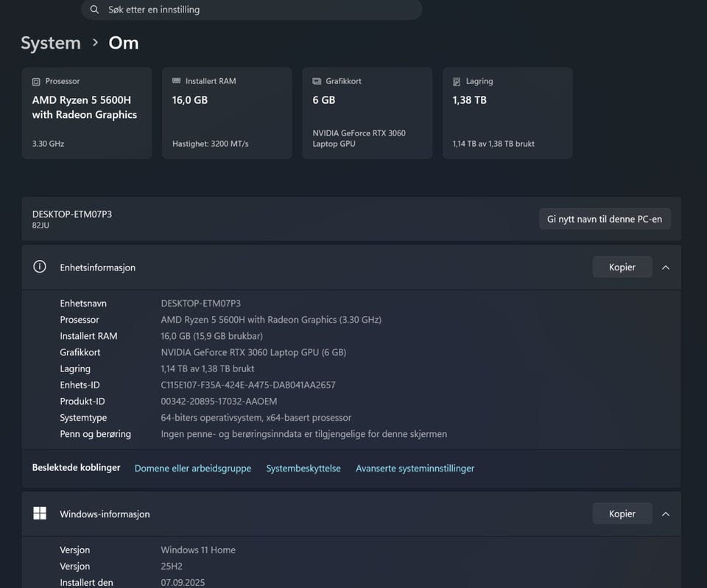707x588 pixels.
Task: Open the Grafikkort 6 GB card
Action: (367, 113)
